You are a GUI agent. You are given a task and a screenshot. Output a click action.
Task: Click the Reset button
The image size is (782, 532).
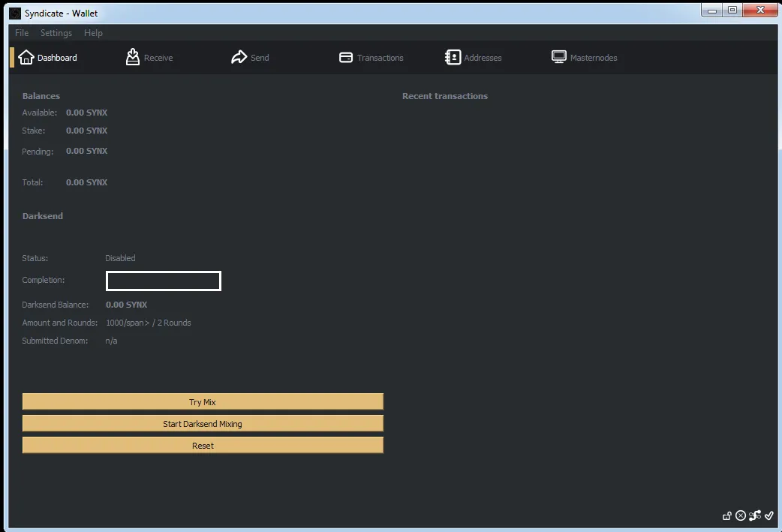203,446
